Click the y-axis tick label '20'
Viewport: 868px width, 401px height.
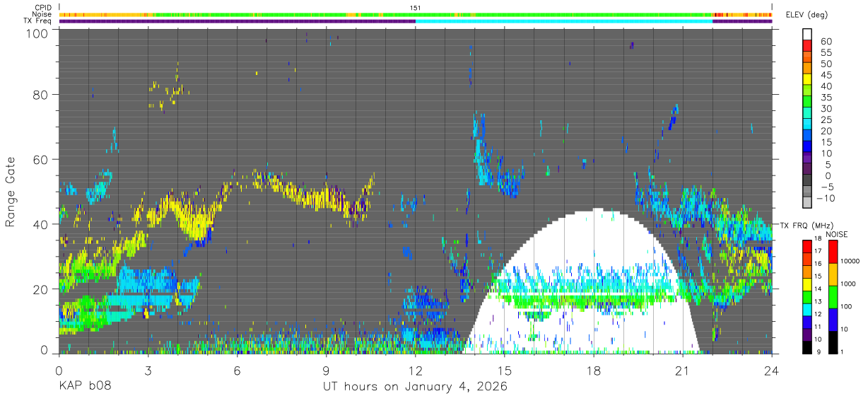40,289
